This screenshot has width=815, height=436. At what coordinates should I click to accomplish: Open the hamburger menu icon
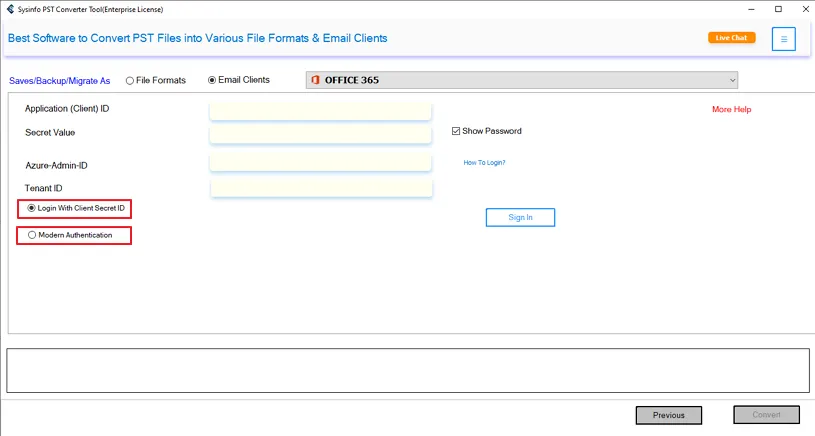pos(783,39)
